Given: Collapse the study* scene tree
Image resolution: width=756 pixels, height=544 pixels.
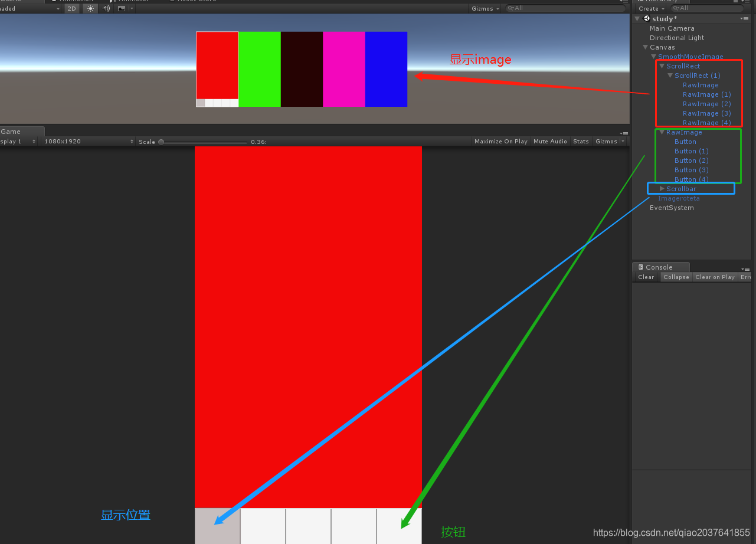Looking at the screenshot, I should (637, 19).
